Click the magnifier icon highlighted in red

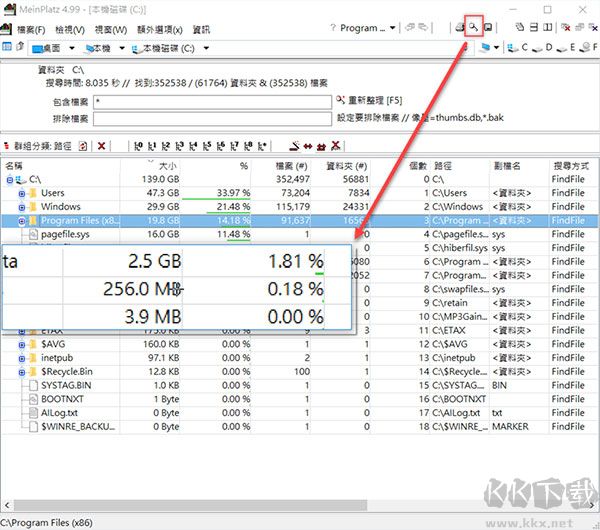click(474, 28)
